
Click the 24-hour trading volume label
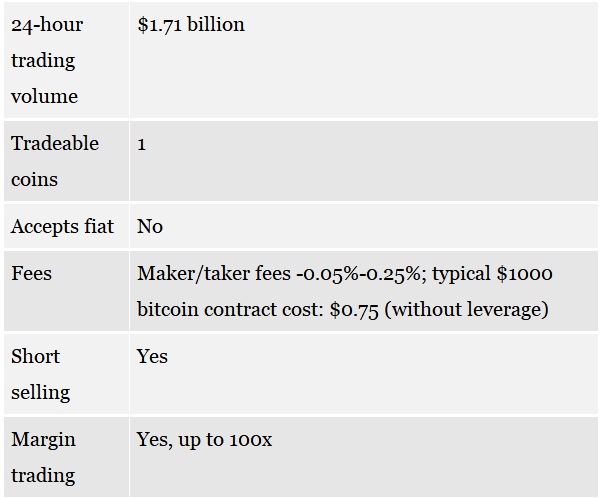pyautogui.click(x=47, y=60)
